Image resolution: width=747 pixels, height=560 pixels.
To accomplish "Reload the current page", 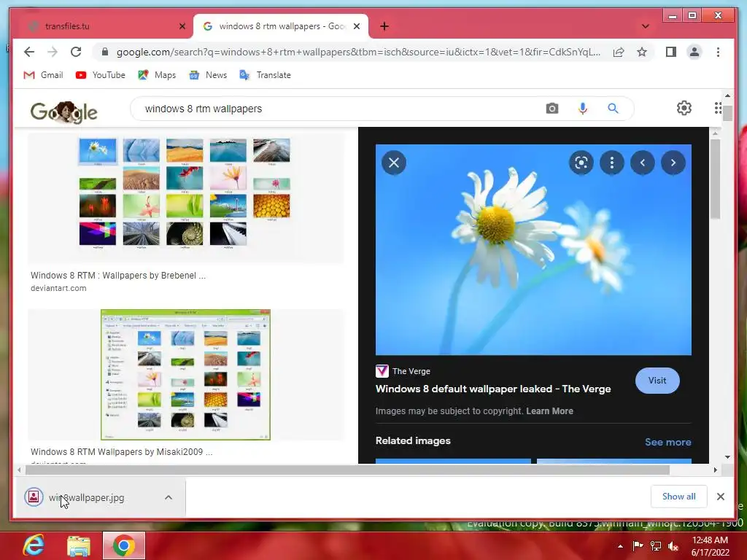I will (x=76, y=52).
